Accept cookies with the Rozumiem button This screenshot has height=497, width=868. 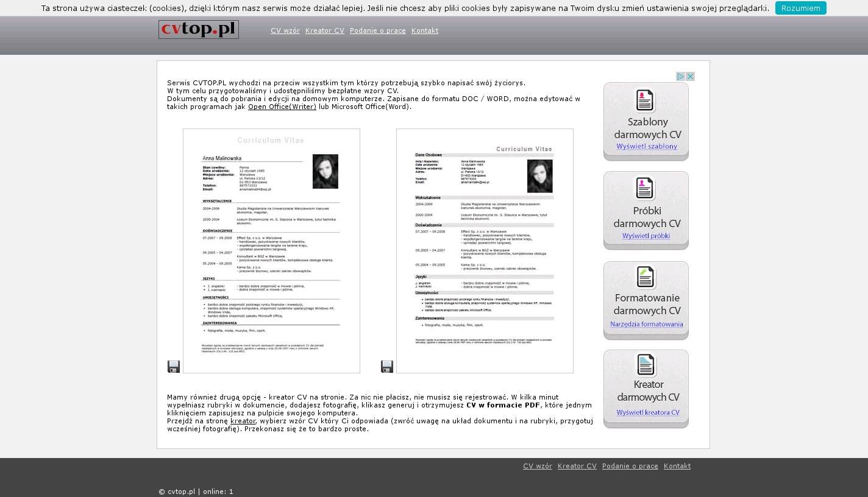coord(800,8)
